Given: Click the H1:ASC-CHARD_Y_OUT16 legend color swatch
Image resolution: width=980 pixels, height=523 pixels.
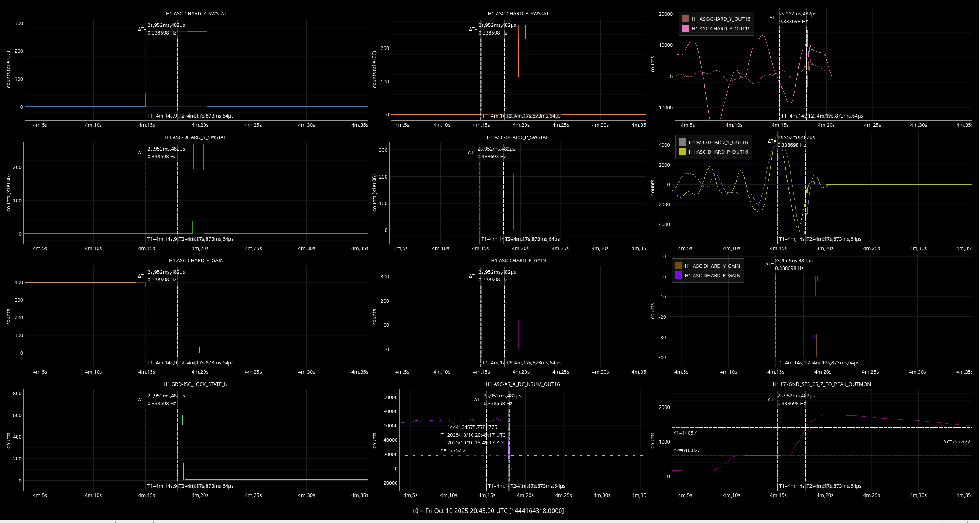Looking at the screenshot, I should (x=685, y=19).
